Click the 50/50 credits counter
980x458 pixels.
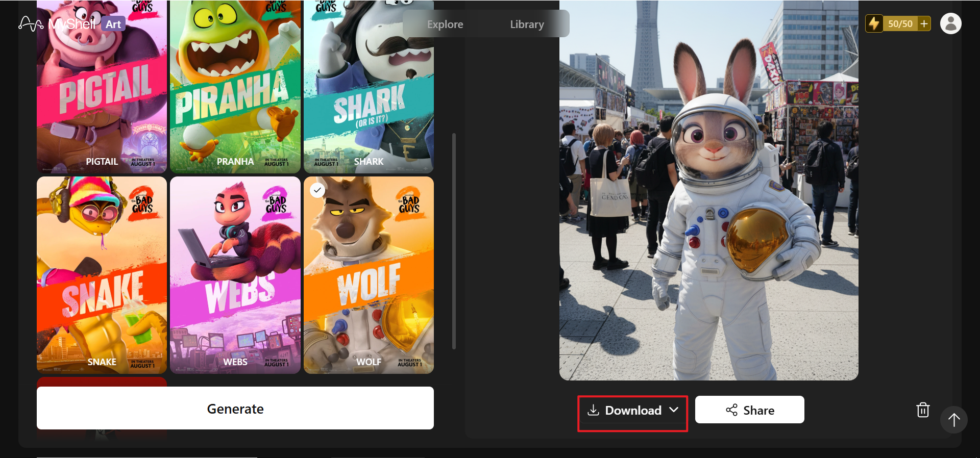coord(900,24)
